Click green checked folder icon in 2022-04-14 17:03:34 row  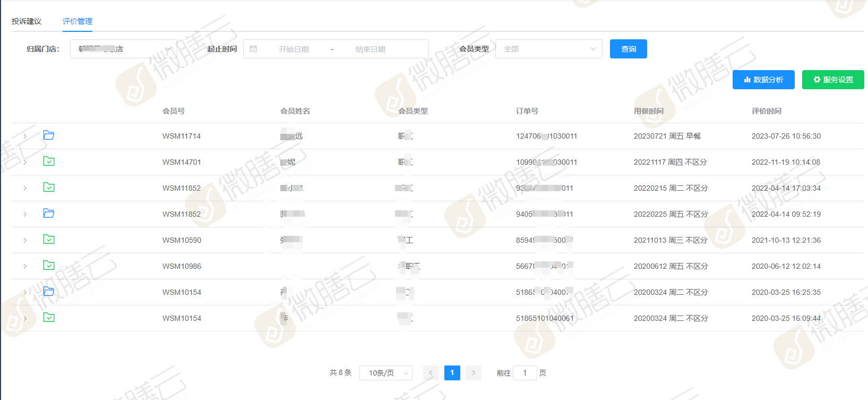pyautogui.click(x=49, y=188)
